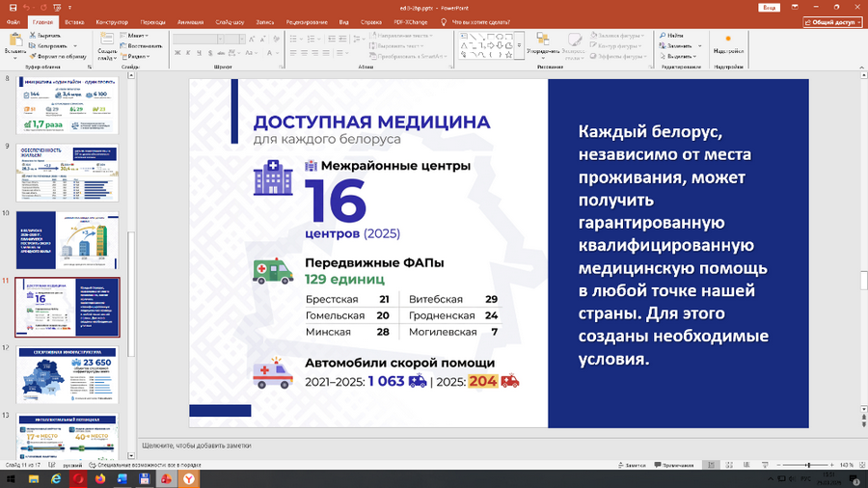Open Yandex browser from the taskbar

tap(192, 478)
